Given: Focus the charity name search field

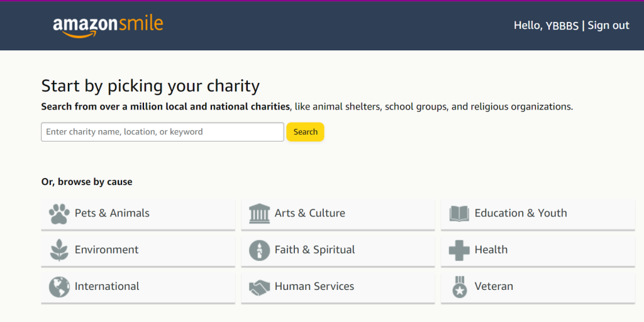Looking at the screenshot, I should 162,132.
